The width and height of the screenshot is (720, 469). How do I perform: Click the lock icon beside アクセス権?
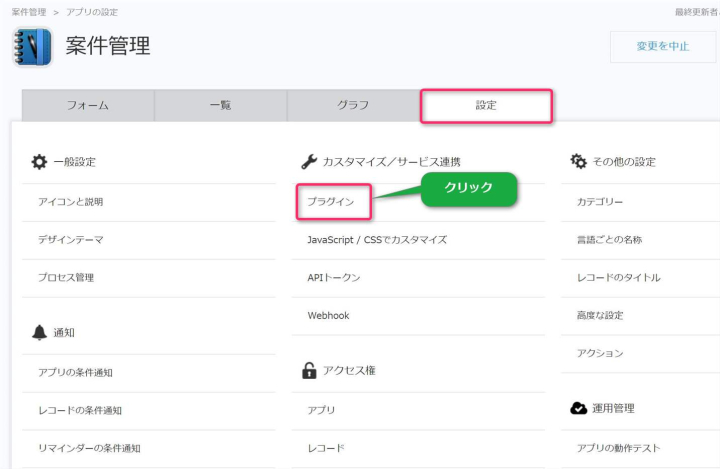(x=309, y=370)
